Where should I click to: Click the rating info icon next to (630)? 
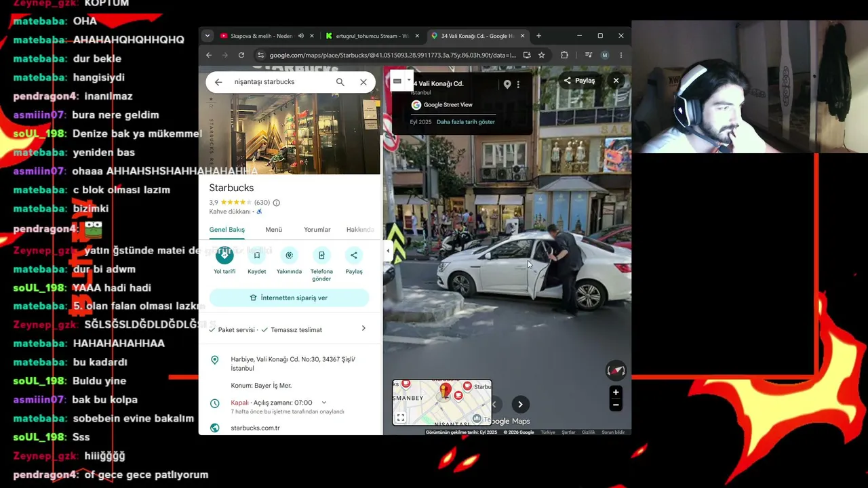(276, 203)
